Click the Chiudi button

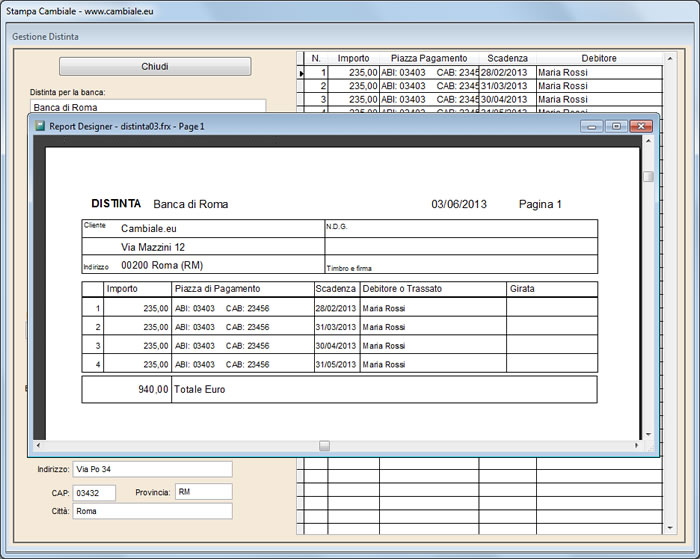click(x=155, y=67)
